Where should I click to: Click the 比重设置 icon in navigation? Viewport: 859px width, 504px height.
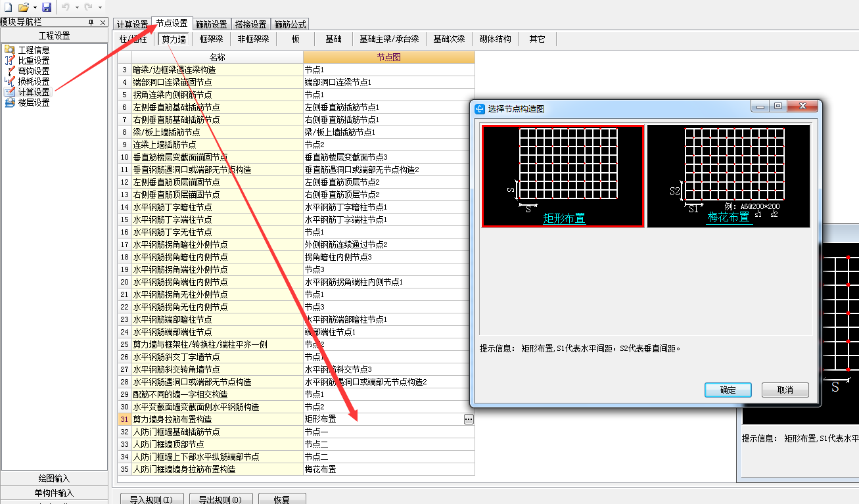[9, 60]
